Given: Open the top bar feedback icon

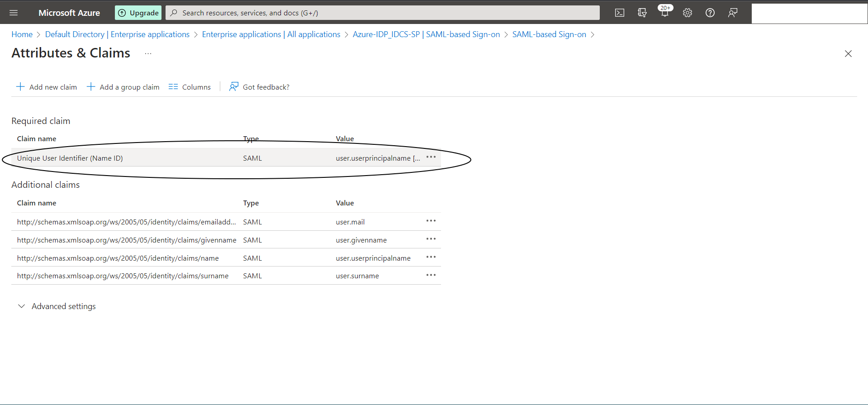Looking at the screenshot, I should [x=733, y=13].
